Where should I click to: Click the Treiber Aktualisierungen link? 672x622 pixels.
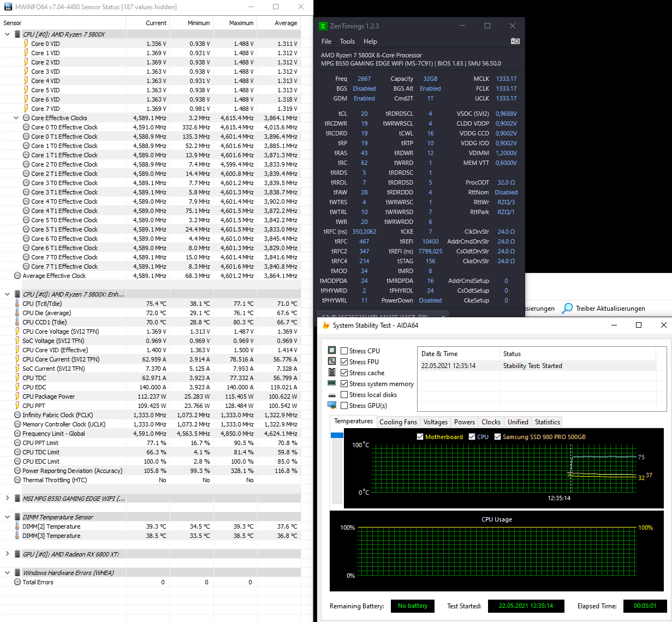click(x=610, y=309)
